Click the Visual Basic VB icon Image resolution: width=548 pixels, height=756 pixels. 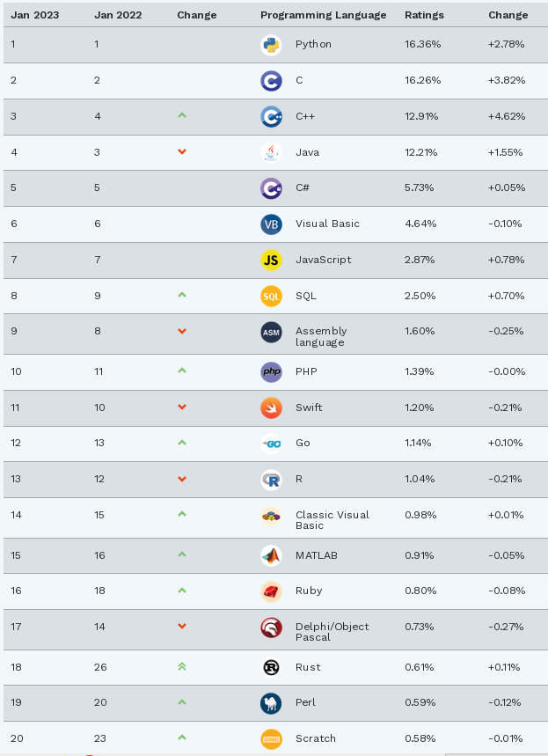pyautogui.click(x=271, y=224)
